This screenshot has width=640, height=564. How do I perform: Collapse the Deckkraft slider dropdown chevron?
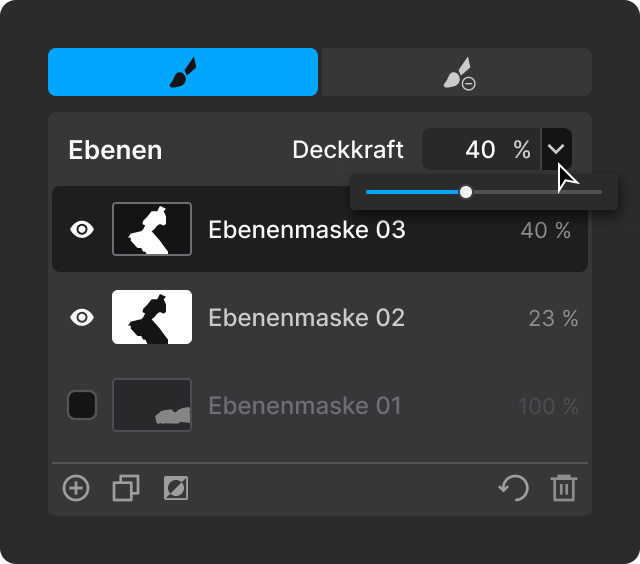click(x=556, y=149)
